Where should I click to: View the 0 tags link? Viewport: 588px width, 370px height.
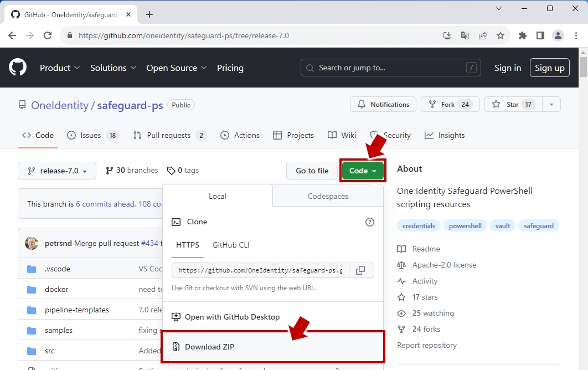(x=183, y=171)
